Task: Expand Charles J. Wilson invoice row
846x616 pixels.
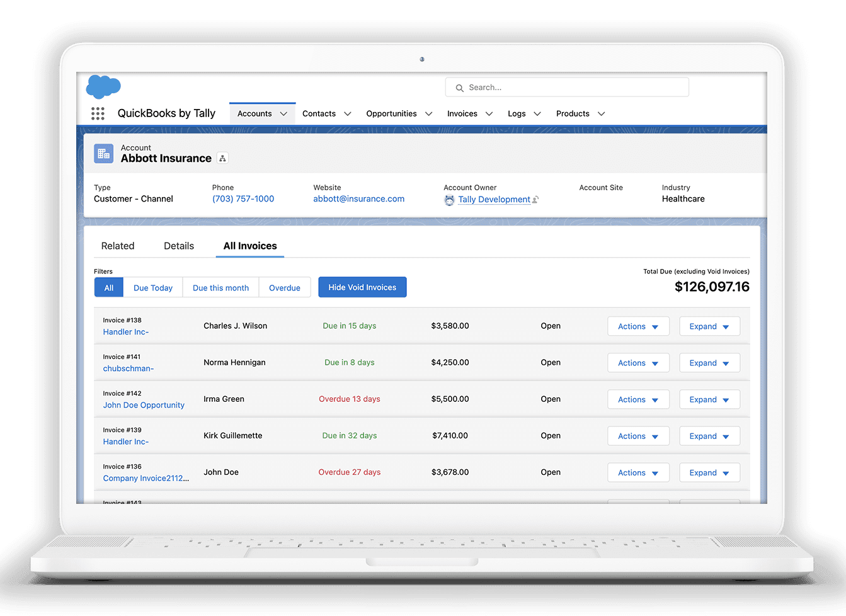Action: pyautogui.click(x=709, y=326)
